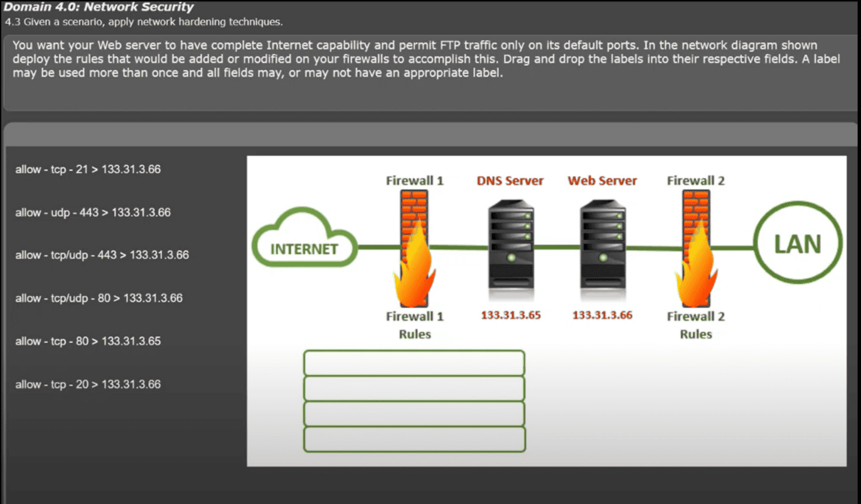Click the top empty Firewall 1 Rules field
The width and height of the screenshot is (861, 504).
(414, 363)
